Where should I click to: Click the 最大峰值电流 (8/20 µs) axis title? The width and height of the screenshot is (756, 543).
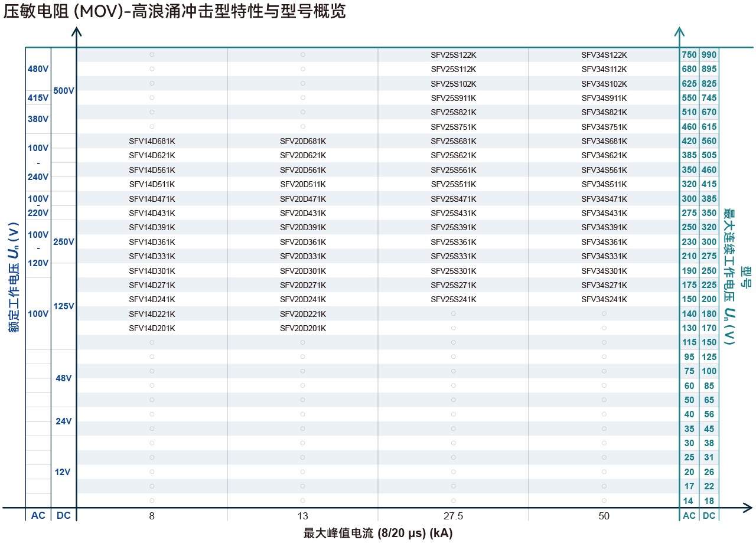(378, 534)
